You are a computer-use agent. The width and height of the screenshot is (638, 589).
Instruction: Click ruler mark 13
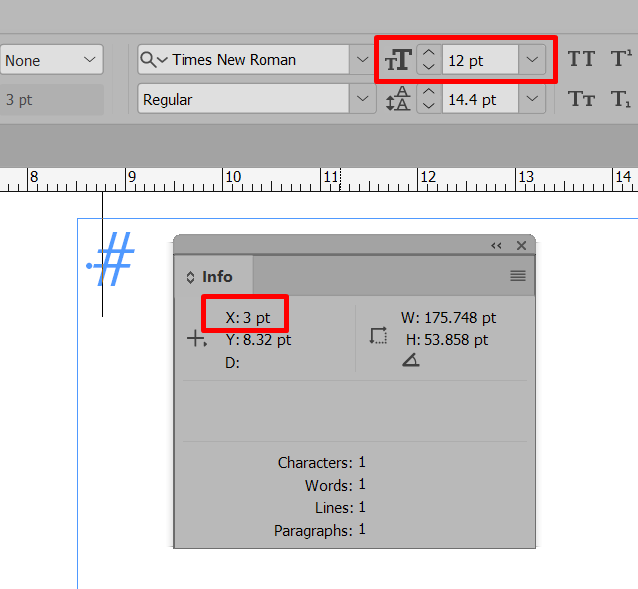(x=526, y=177)
